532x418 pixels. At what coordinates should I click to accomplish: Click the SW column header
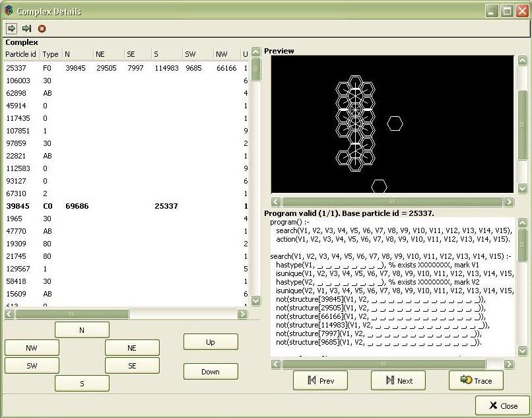coord(198,54)
